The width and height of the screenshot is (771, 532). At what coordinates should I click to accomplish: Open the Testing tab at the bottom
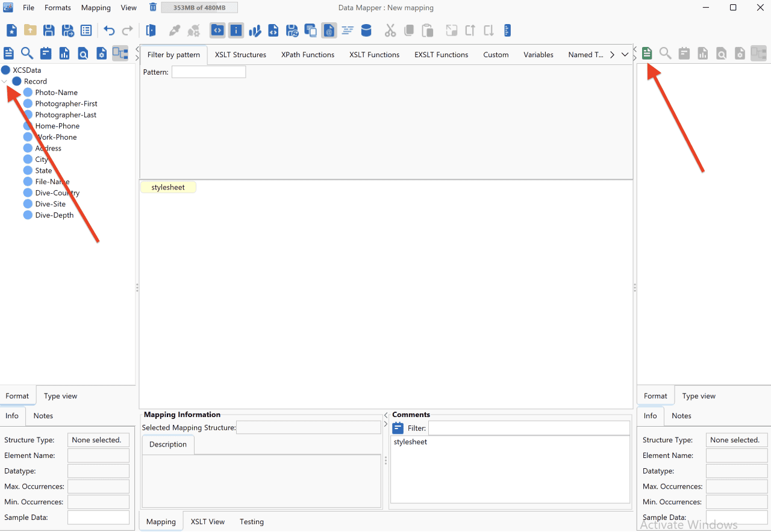coord(252,522)
